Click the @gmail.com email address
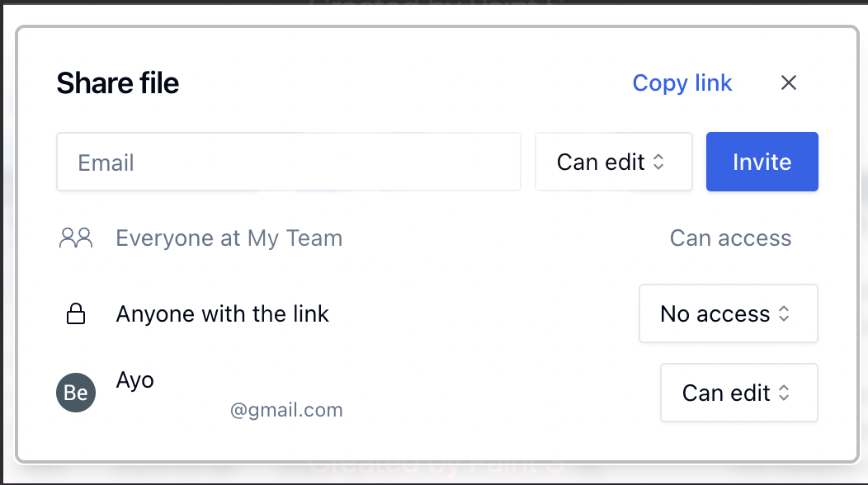The height and width of the screenshot is (485, 868). pyautogui.click(x=286, y=410)
